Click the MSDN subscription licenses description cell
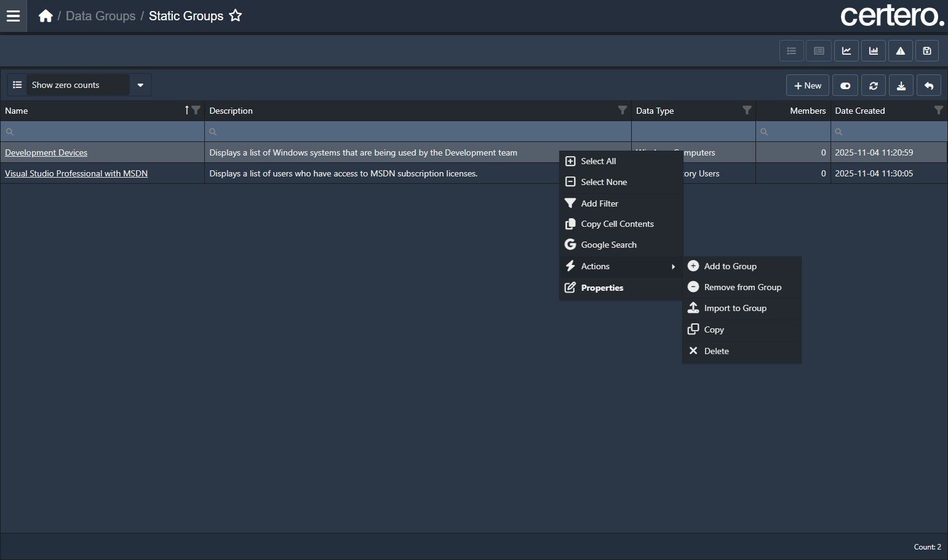 coord(418,173)
